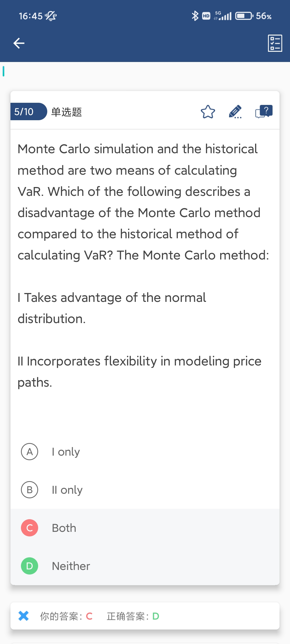Tap the blue wrong-answer X icon
This screenshot has width=290, height=644.
[24, 616]
